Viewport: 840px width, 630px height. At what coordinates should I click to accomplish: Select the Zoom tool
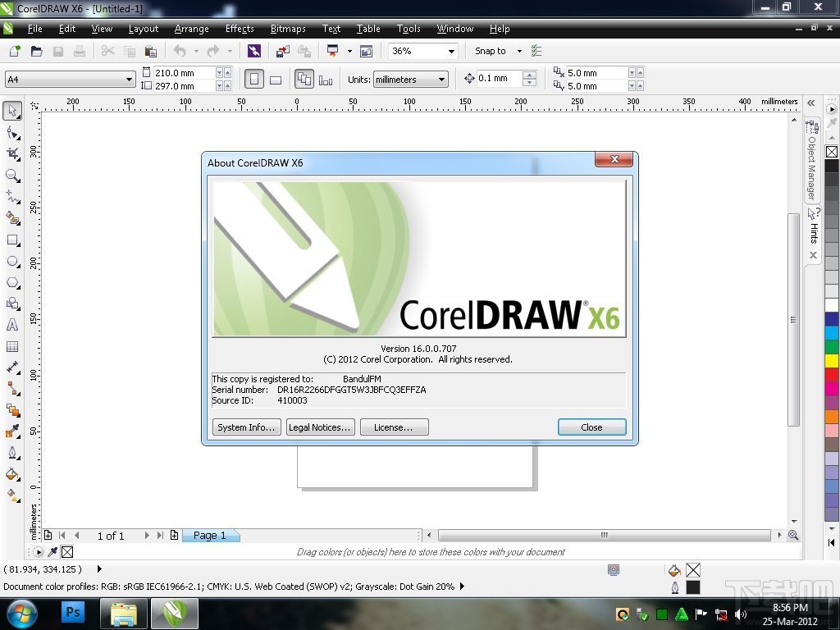11,176
